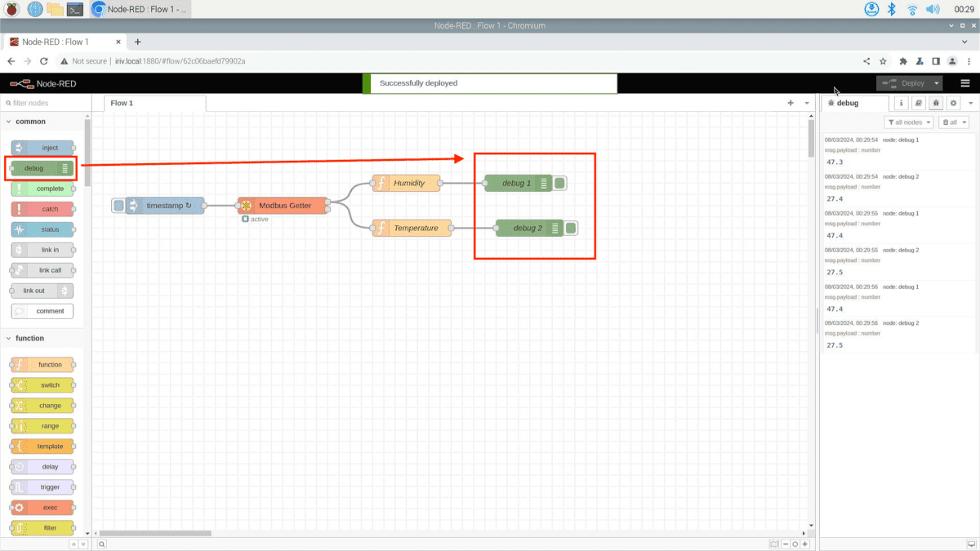Open debug output in new window icon
Viewport: 980px width, 551px height.
pos(969,544)
